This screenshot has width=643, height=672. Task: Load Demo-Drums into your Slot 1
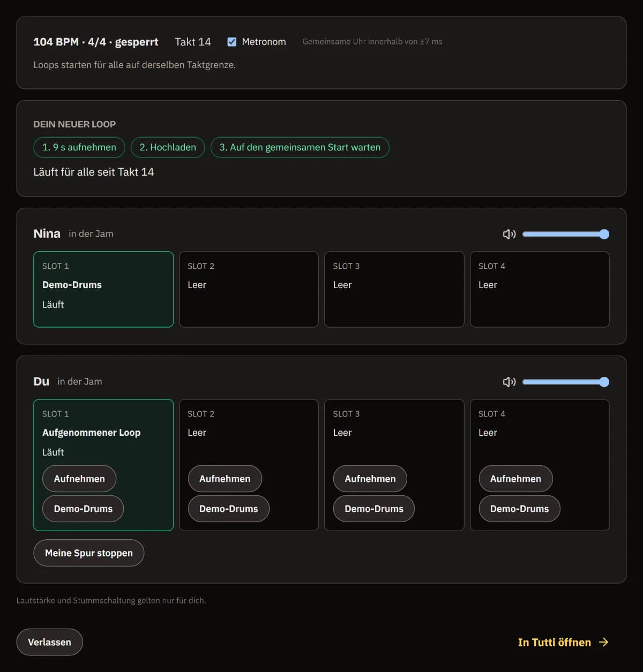83,509
